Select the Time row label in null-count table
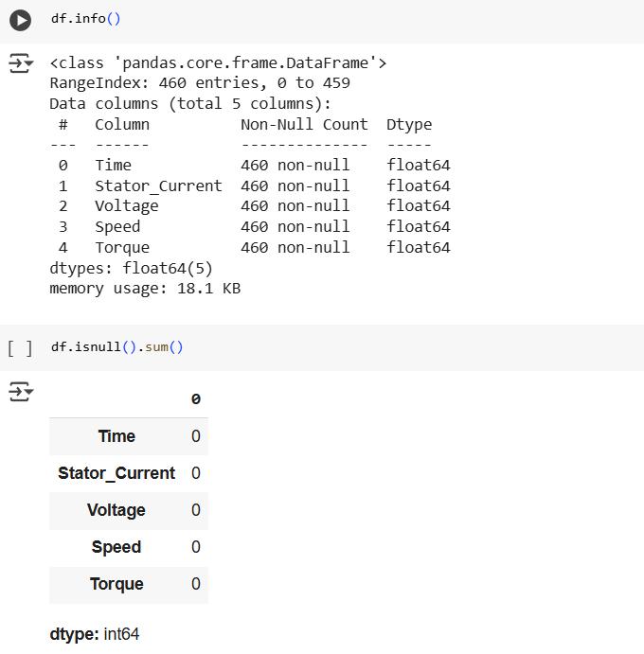 [x=116, y=436]
